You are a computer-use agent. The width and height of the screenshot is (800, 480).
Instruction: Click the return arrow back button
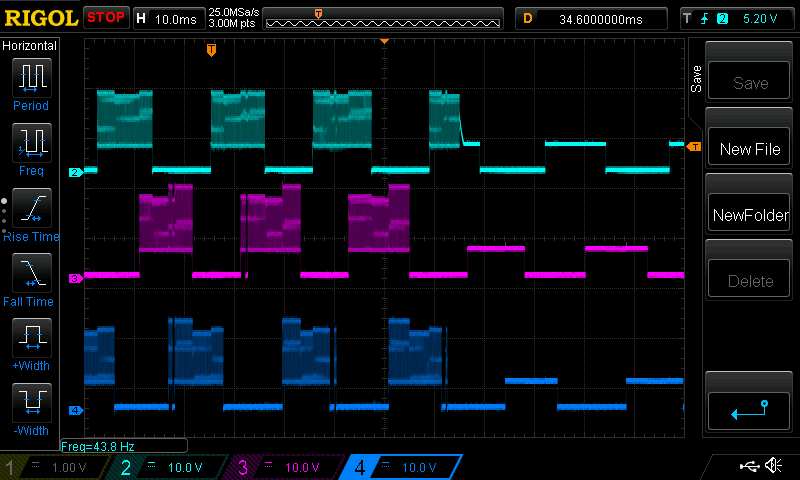pyautogui.click(x=748, y=411)
